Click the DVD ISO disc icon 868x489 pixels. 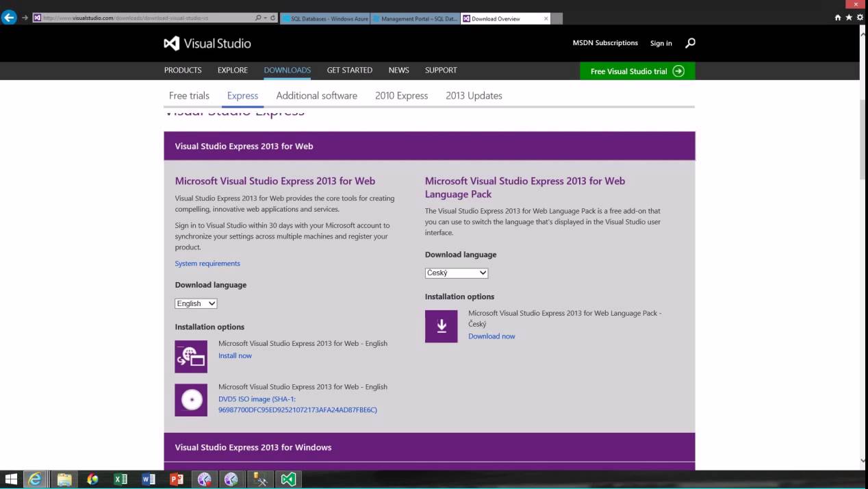tap(191, 400)
